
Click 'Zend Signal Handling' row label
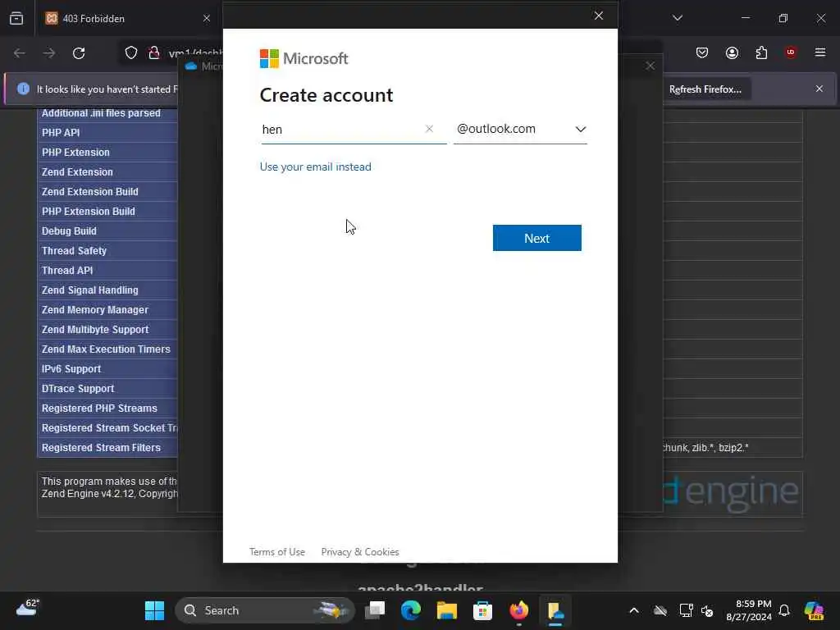click(90, 290)
